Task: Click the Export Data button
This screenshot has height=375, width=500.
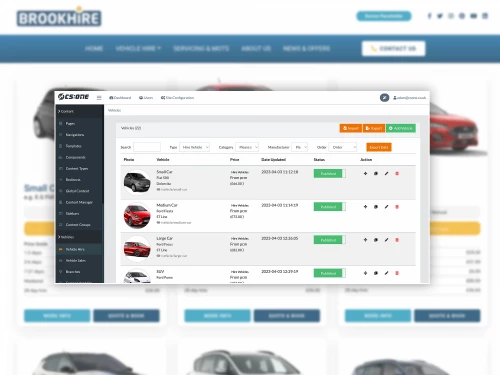Action: click(x=379, y=147)
